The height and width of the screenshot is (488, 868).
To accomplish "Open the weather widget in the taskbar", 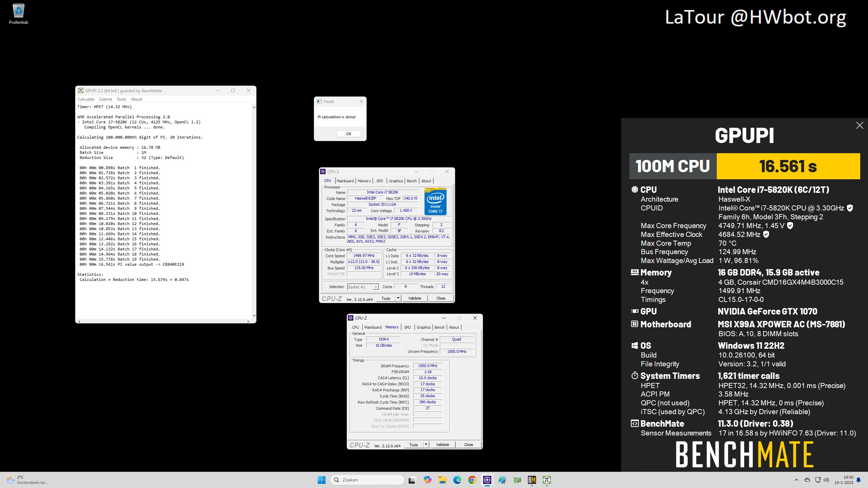I will tap(27, 480).
